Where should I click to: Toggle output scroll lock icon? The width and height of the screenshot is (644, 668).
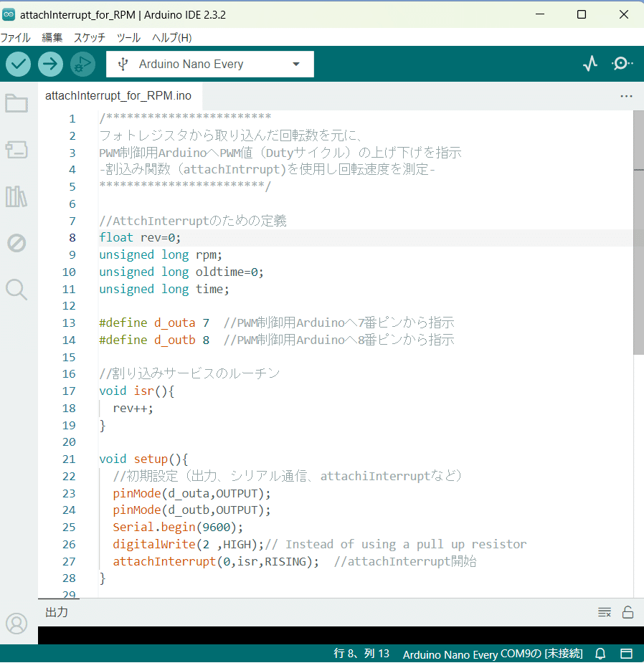(628, 612)
